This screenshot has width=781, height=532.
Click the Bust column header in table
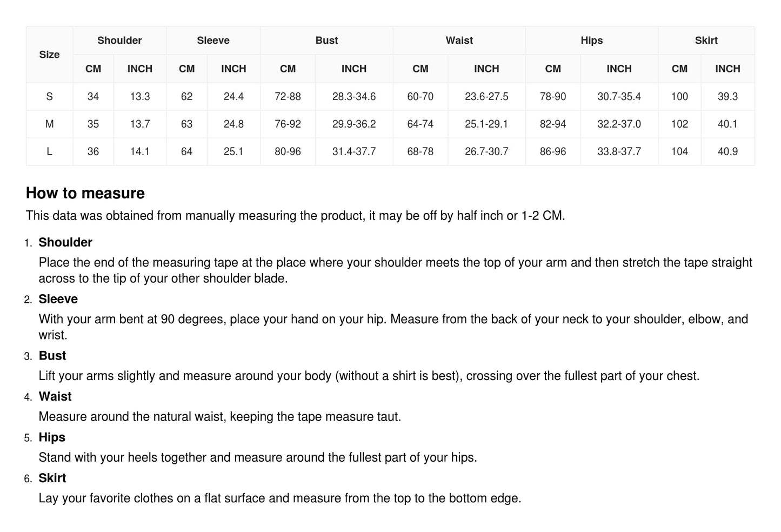tap(326, 41)
